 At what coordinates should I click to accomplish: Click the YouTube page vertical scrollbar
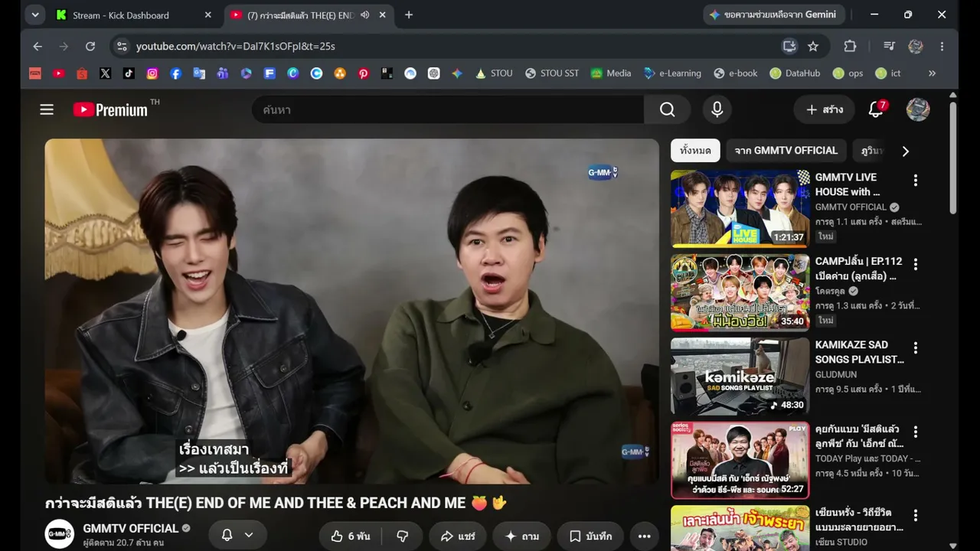click(952, 157)
